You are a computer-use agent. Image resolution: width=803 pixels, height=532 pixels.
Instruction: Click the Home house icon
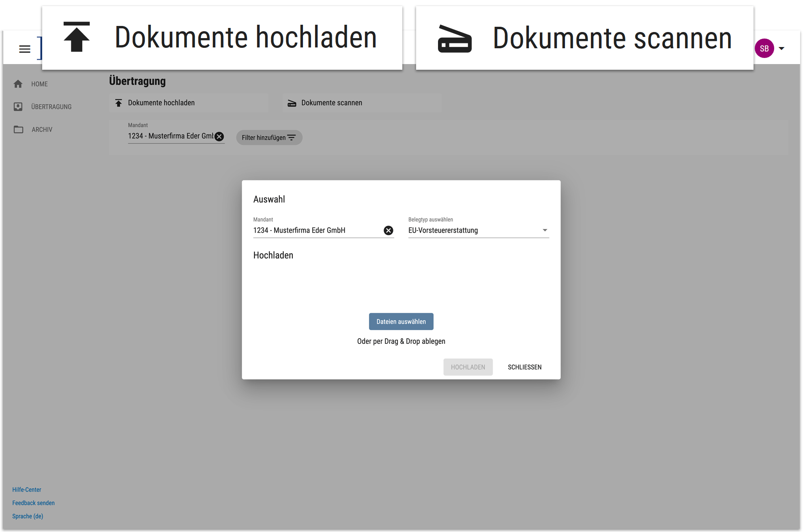18,84
